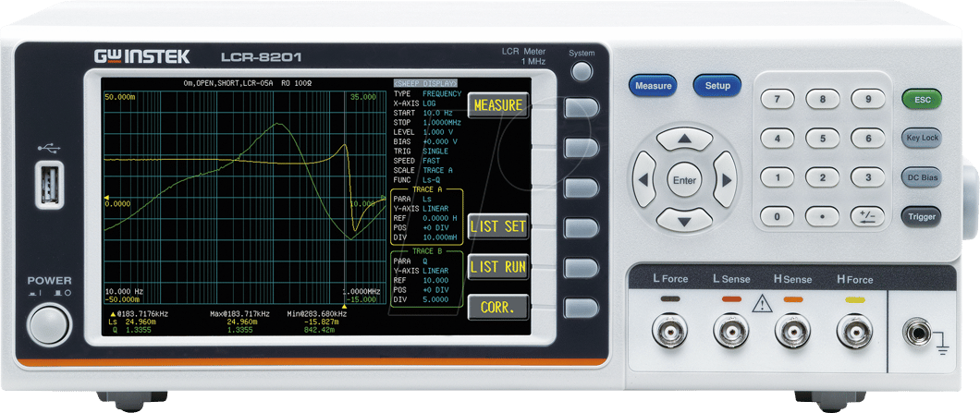
Task: Click the physical softkey beside MEASURE
Action: pos(582,107)
